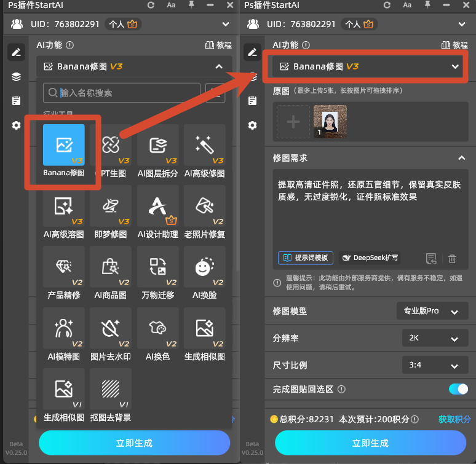Click 个人 membership badge in right panel
476x464 pixels.
click(359, 24)
